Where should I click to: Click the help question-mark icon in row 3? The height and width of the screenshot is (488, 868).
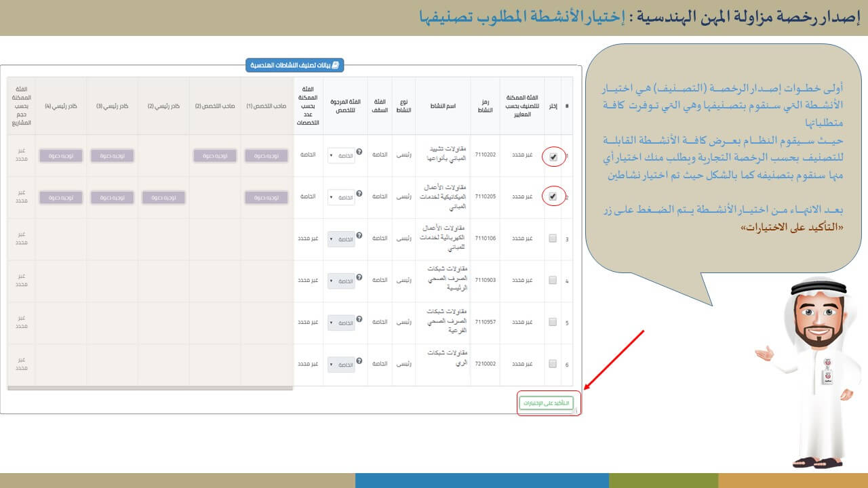359,235
